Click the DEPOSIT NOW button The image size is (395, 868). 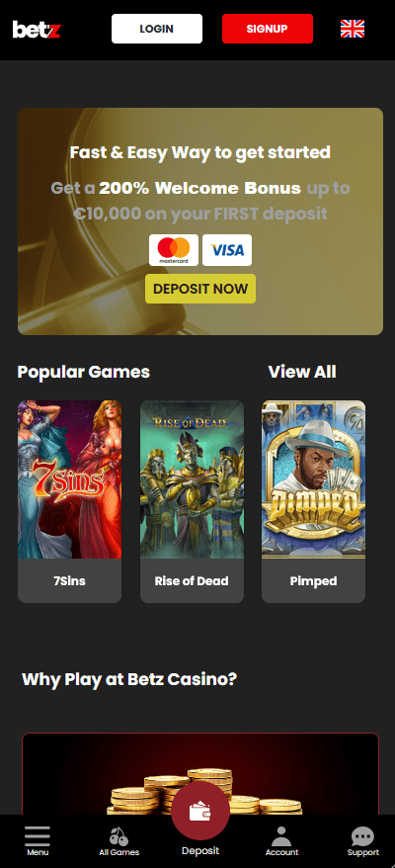tap(200, 289)
